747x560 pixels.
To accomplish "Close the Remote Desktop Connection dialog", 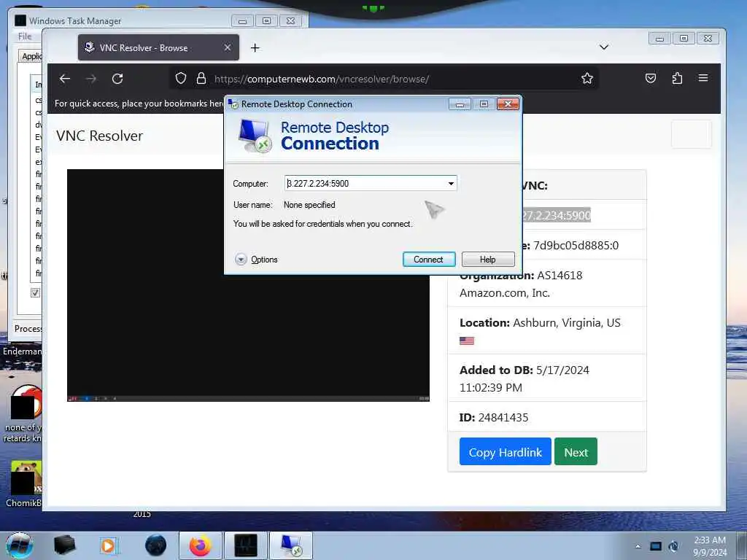I will pos(508,104).
